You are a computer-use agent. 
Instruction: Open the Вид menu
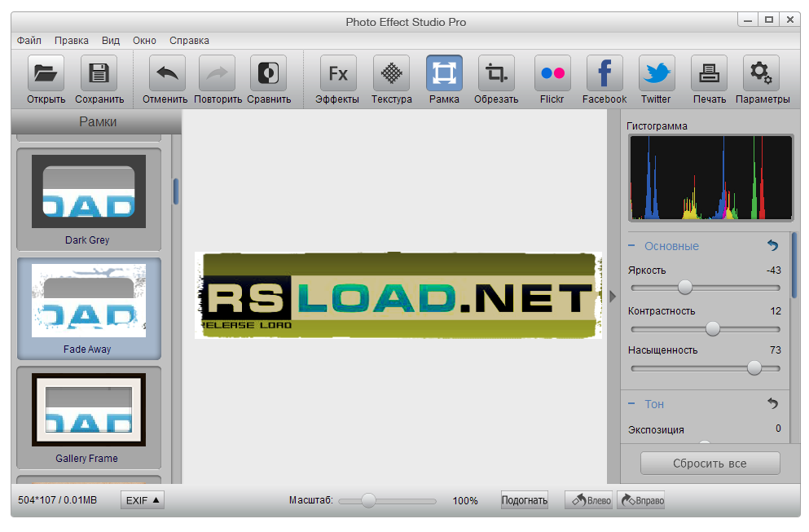coord(111,40)
